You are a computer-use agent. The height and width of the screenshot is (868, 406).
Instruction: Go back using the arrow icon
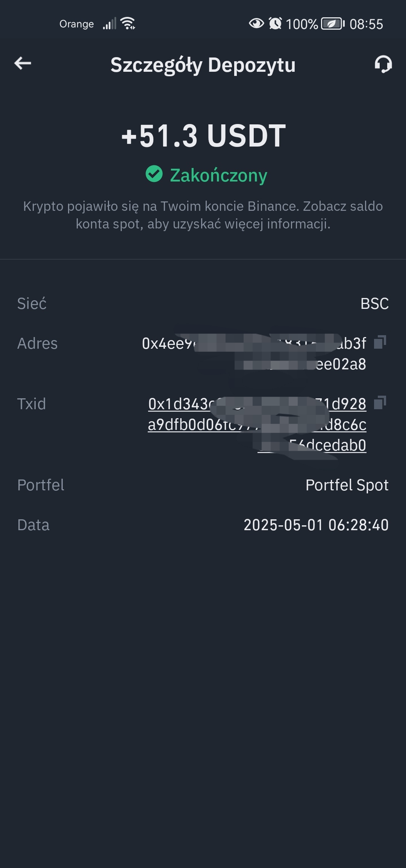click(x=23, y=63)
